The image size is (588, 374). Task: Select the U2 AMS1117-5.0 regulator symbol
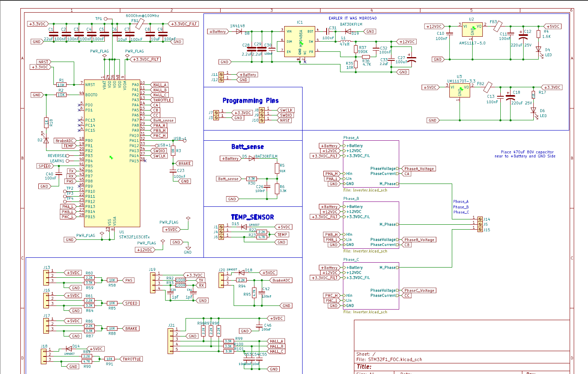pos(472,30)
